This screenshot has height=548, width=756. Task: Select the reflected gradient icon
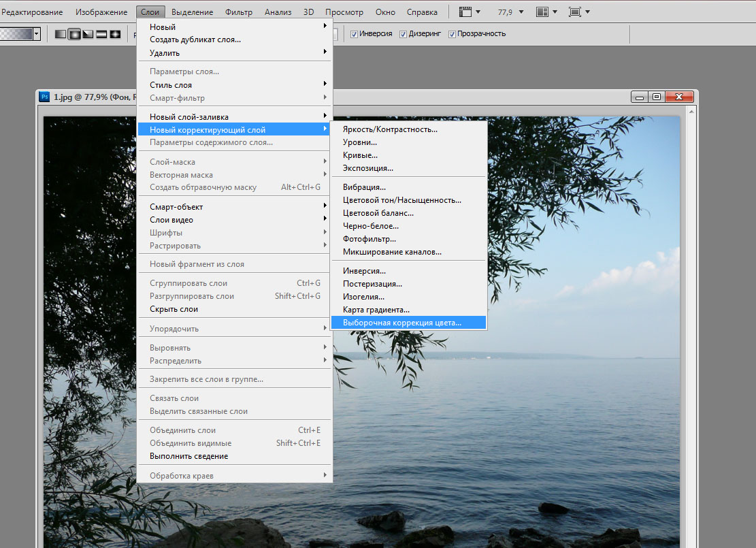tap(101, 34)
